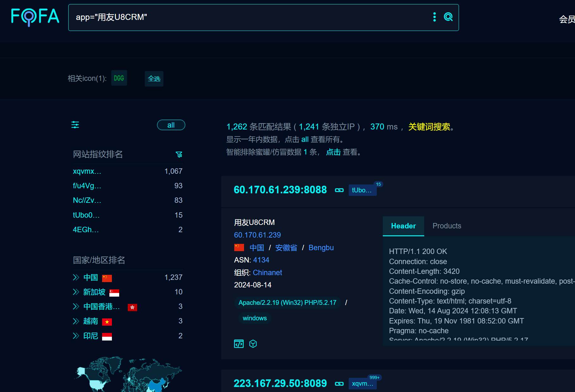Click the 点击 link to view honeypot data
Screen dimensions: 575x392
(x=333, y=152)
